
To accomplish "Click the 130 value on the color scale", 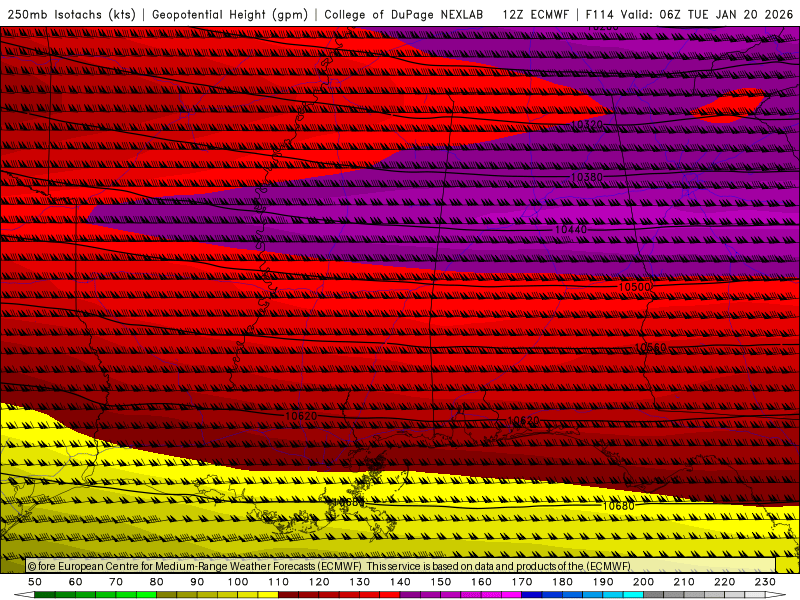I will tap(359, 582).
